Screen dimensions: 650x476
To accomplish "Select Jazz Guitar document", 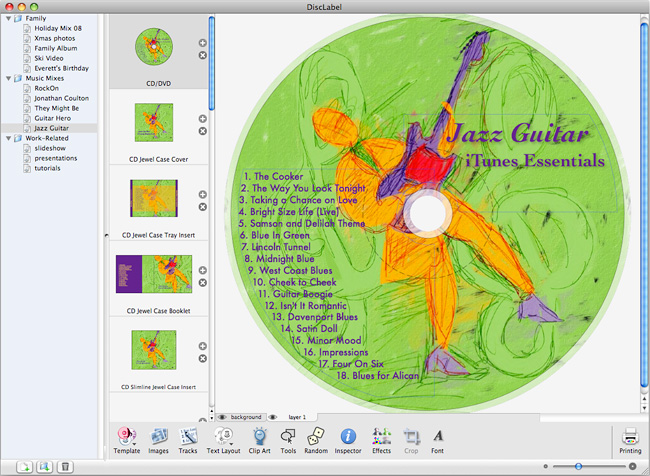I will click(x=49, y=128).
